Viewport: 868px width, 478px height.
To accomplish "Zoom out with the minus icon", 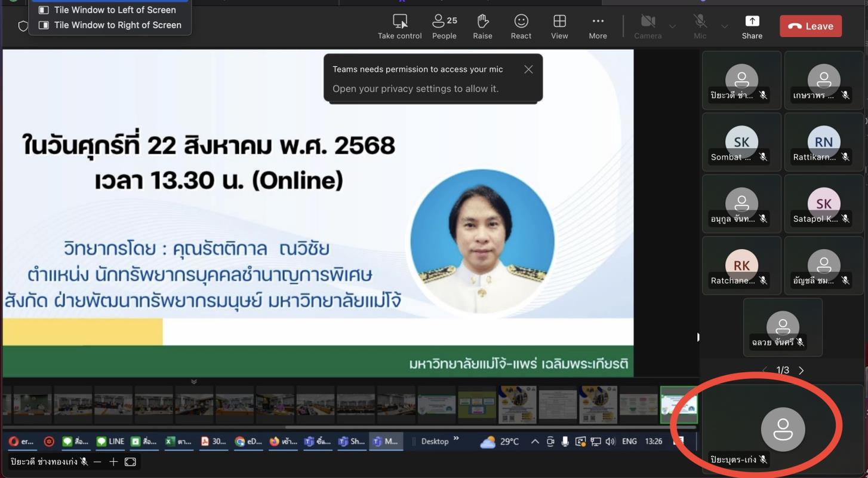I will pos(97,461).
